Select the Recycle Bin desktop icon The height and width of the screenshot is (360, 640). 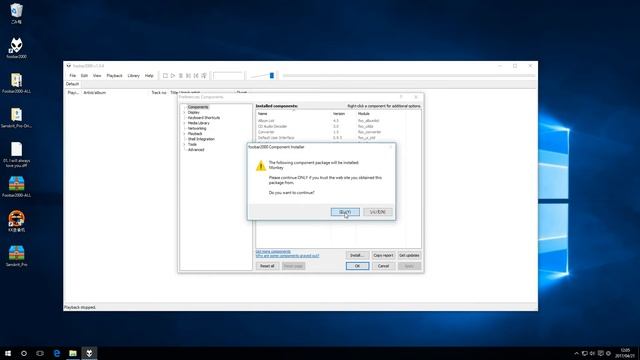(x=16, y=13)
